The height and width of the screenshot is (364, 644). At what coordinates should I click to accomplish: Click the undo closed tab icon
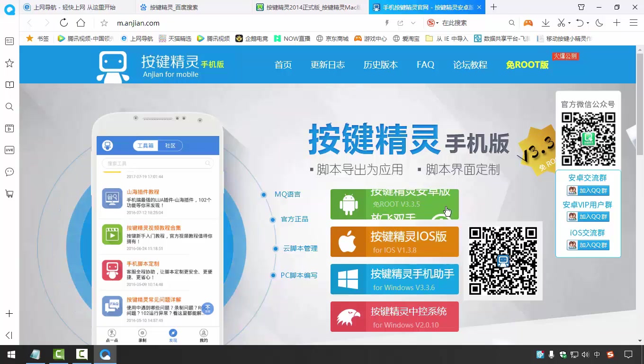580,23
